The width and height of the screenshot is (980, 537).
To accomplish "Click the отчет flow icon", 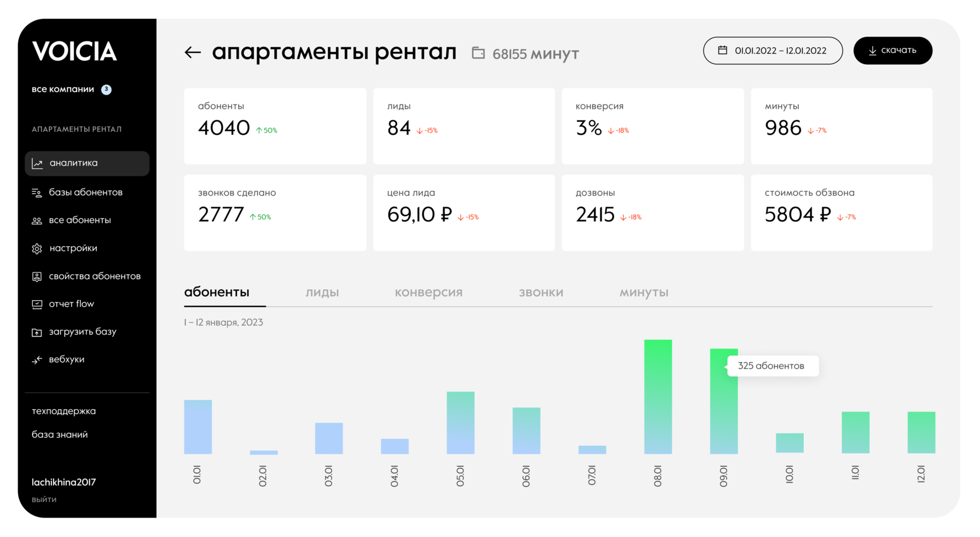I will click(37, 304).
